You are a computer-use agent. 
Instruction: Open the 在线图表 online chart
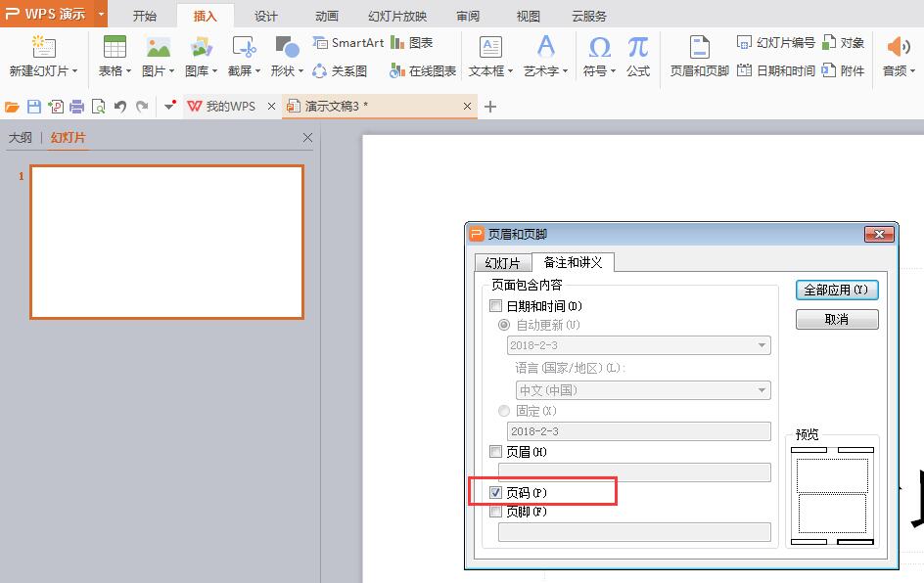(x=423, y=71)
